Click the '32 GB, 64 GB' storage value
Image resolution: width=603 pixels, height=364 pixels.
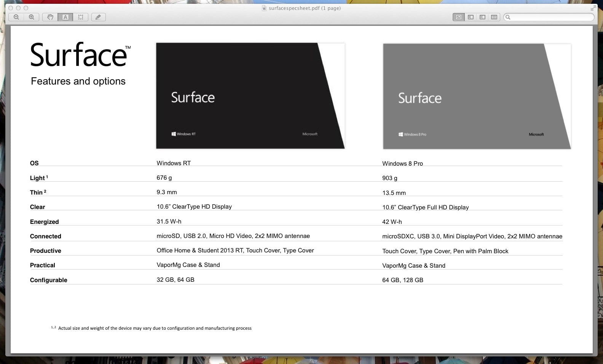pyautogui.click(x=175, y=279)
